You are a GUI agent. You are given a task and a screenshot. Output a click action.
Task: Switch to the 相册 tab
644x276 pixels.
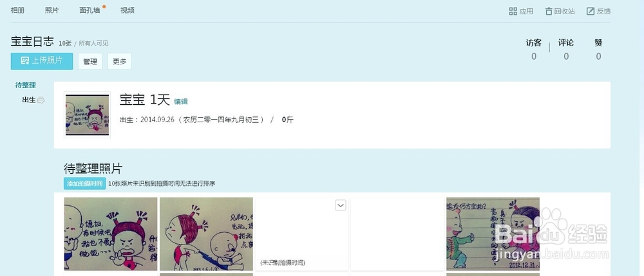tap(17, 11)
